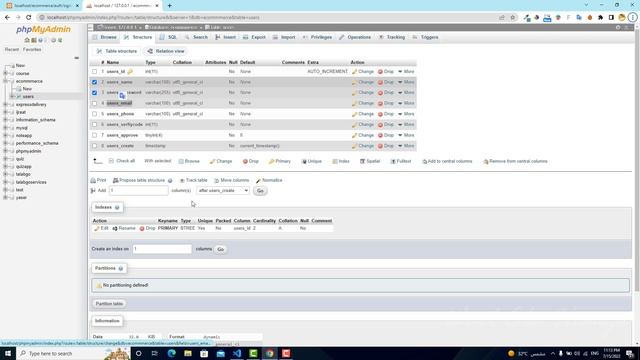This screenshot has height=360, width=640.
Task: Select the users table in sidebar
Action: point(28,97)
